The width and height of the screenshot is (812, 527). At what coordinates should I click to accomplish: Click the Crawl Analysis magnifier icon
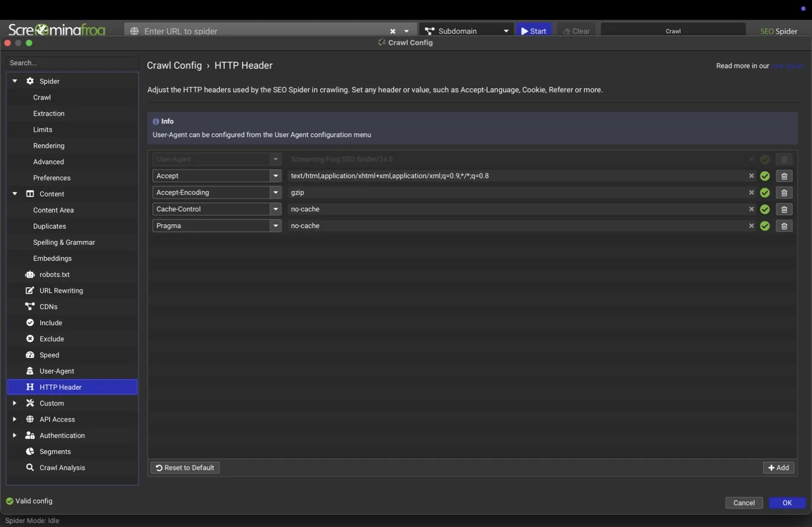click(30, 467)
